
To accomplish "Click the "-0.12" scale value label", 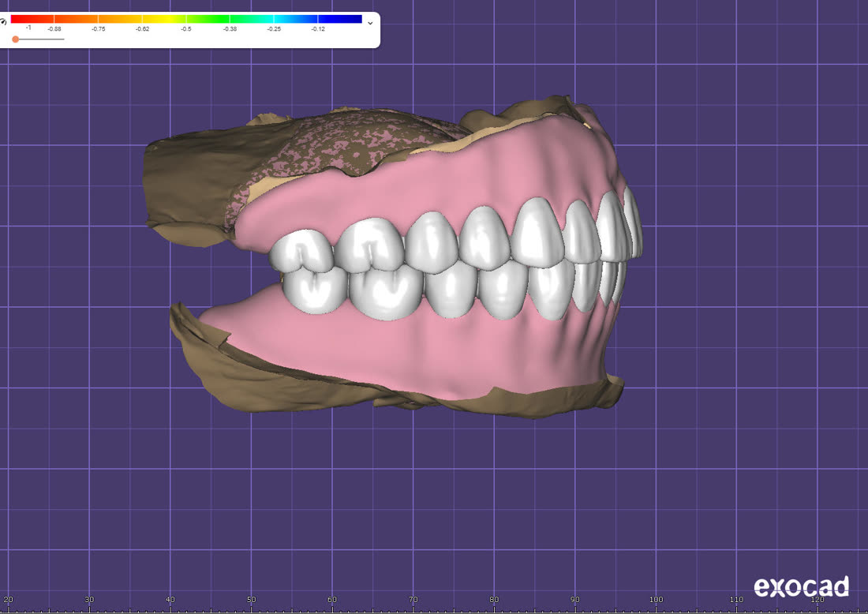I will (318, 28).
